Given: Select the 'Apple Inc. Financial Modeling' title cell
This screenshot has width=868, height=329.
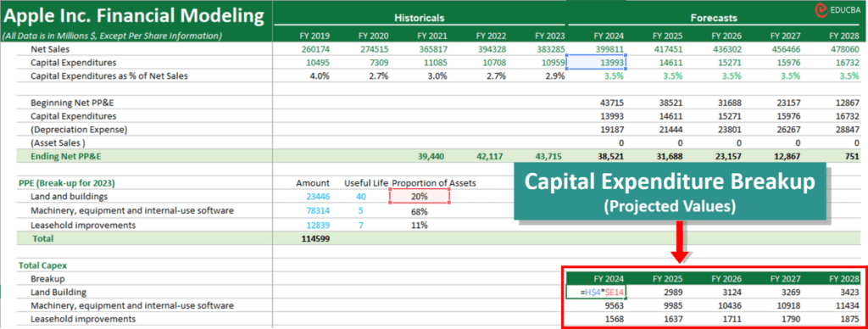Looking at the screenshot, I should point(135,16).
